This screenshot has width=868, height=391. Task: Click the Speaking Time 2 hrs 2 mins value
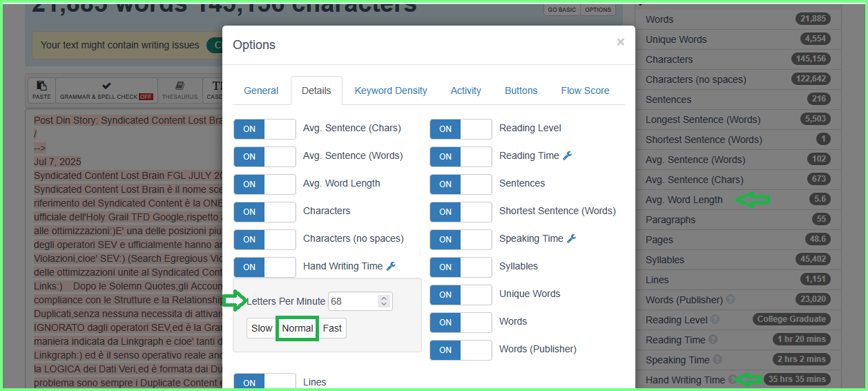click(802, 359)
